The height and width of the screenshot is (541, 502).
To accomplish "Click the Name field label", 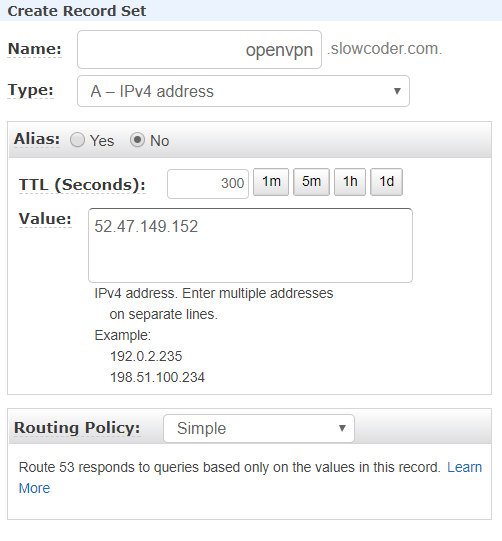I will [x=35, y=49].
